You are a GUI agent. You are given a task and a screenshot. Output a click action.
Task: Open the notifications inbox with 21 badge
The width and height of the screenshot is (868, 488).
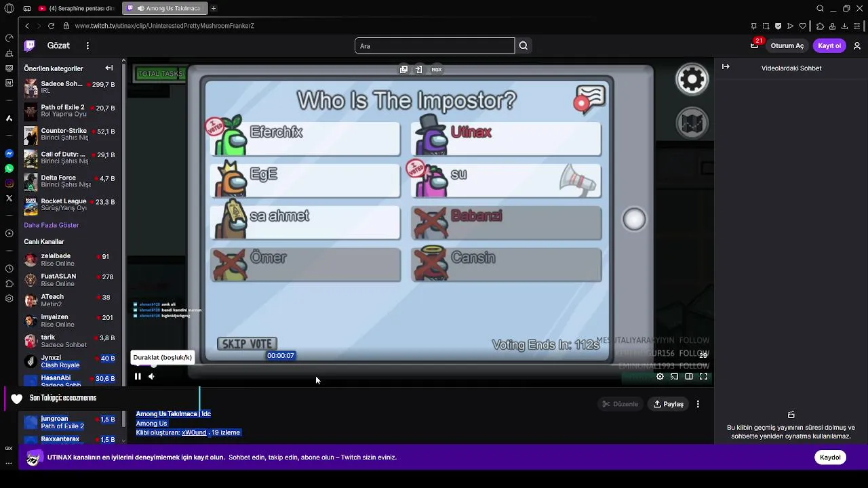coord(755,45)
